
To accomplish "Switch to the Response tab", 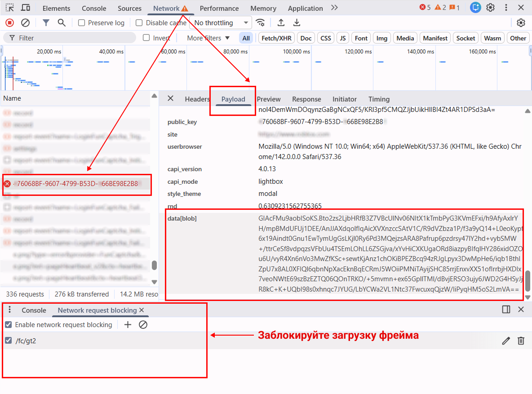I will (306, 99).
